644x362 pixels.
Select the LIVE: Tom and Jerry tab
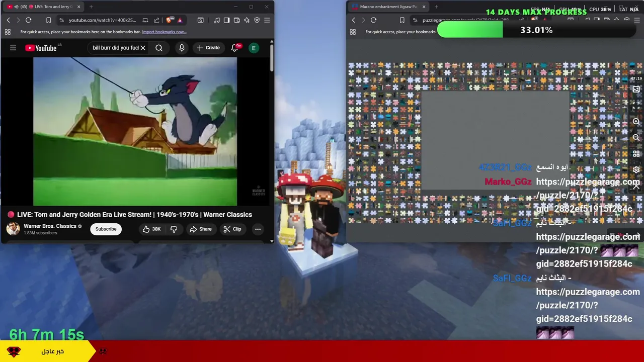pyautogui.click(x=44, y=7)
